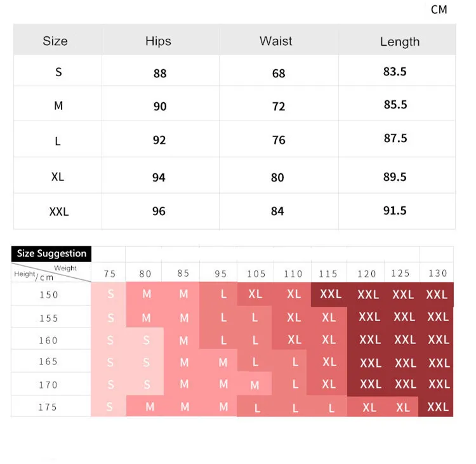
Task: Click the Size column header
Action: tap(55, 41)
